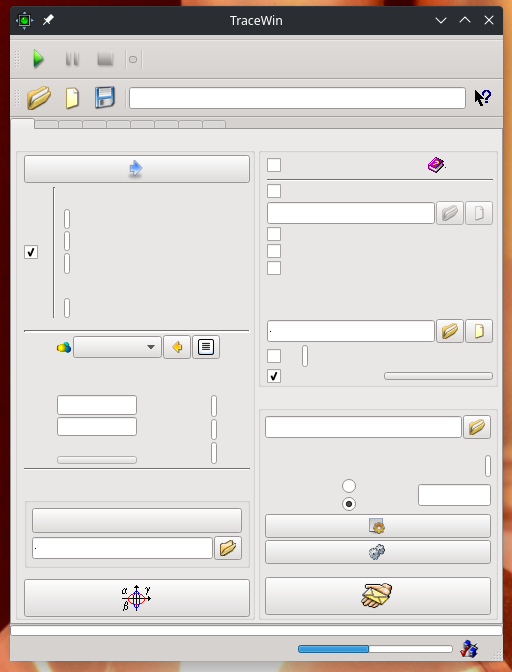Click the wide text field beside the floppy icon
The width and height of the screenshot is (512, 672).
[297, 98]
